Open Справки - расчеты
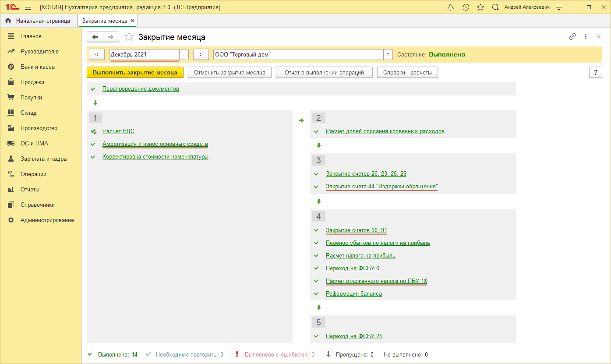This screenshot has width=611, height=364. [407, 73]
